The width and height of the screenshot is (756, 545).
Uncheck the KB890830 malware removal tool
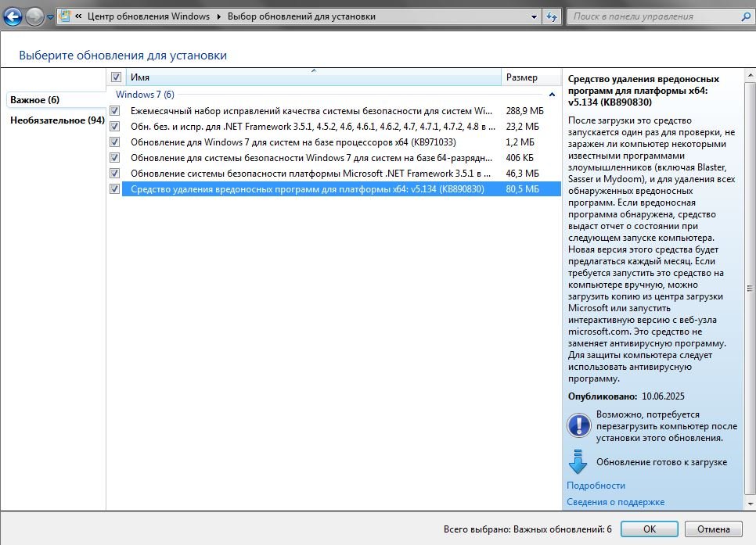tap(115, 189)
